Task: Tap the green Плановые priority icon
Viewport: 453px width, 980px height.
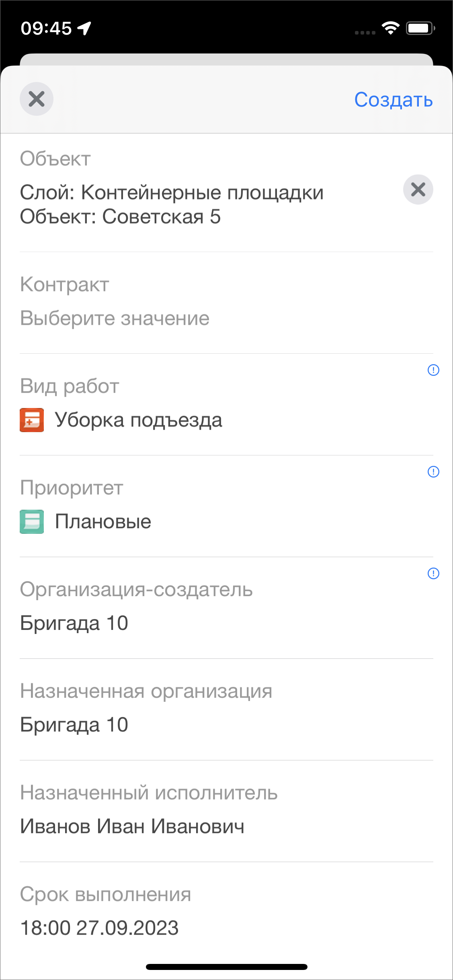Action: 32,522
